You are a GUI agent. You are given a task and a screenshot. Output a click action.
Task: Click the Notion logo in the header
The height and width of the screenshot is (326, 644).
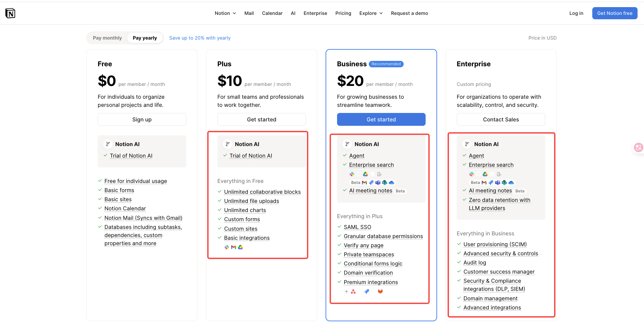pyautogui.click(x=10, y=13)
